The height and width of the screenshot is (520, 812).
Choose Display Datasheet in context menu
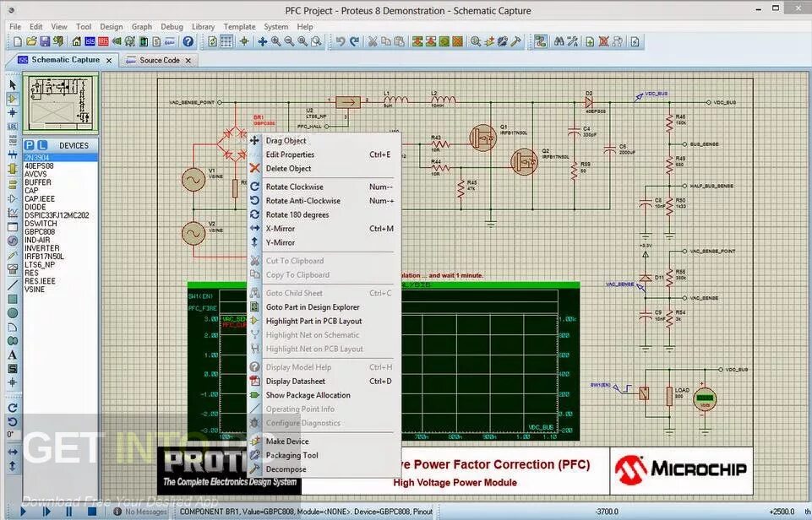(324, 381)
